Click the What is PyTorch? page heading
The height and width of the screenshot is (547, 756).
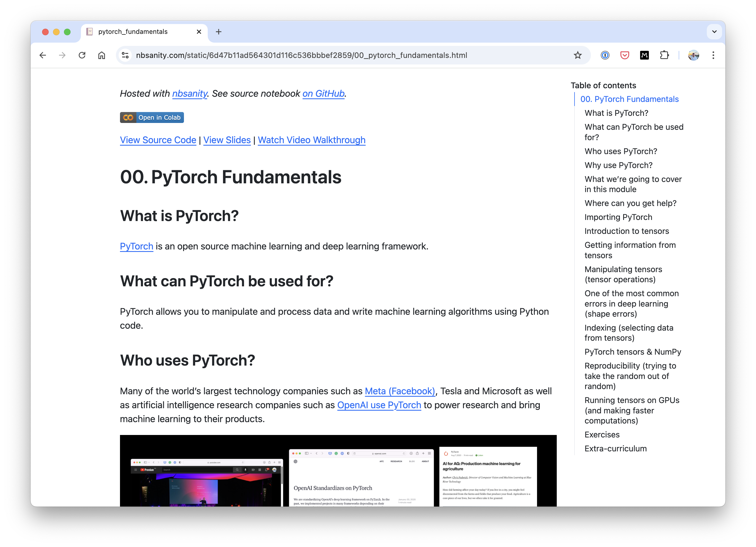pyautogui.click(x=179, y=216)
